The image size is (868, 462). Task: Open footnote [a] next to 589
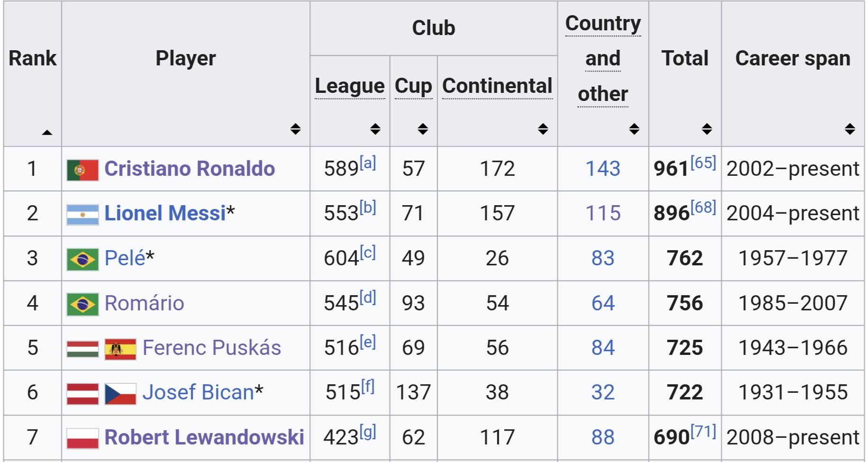pos(368,163)
